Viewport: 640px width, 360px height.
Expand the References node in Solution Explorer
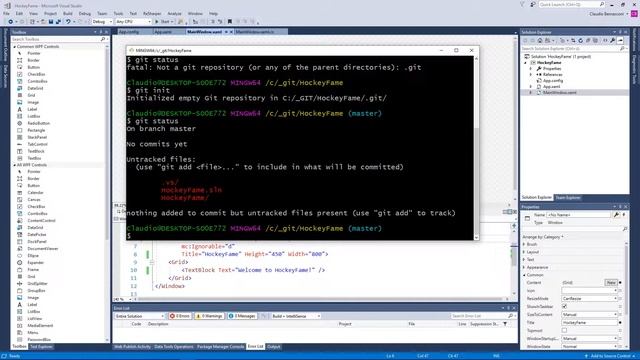(x=531, y=75)
